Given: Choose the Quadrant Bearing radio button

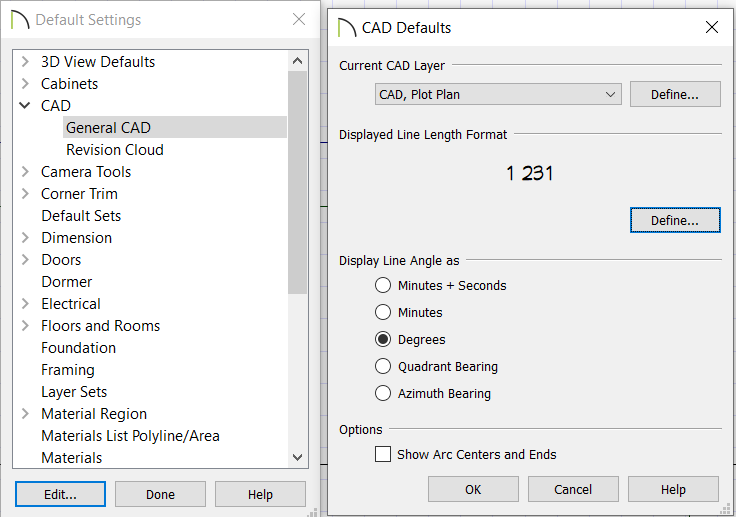Looking at the screenshot, I should click(x=383, y=366).
